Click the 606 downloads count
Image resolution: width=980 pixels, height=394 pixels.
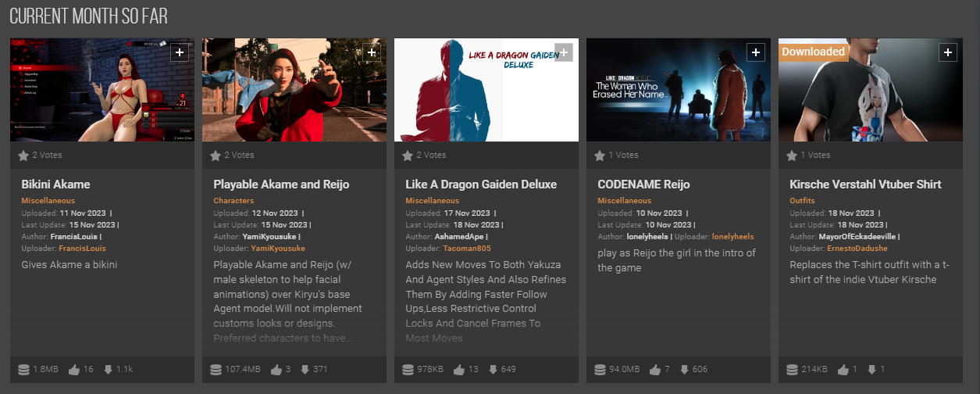700,369
